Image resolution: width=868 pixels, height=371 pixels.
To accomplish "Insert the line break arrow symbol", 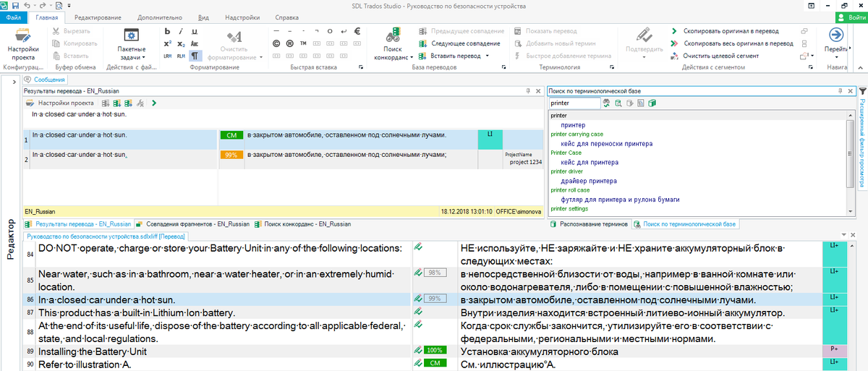I will pos(344,32).
